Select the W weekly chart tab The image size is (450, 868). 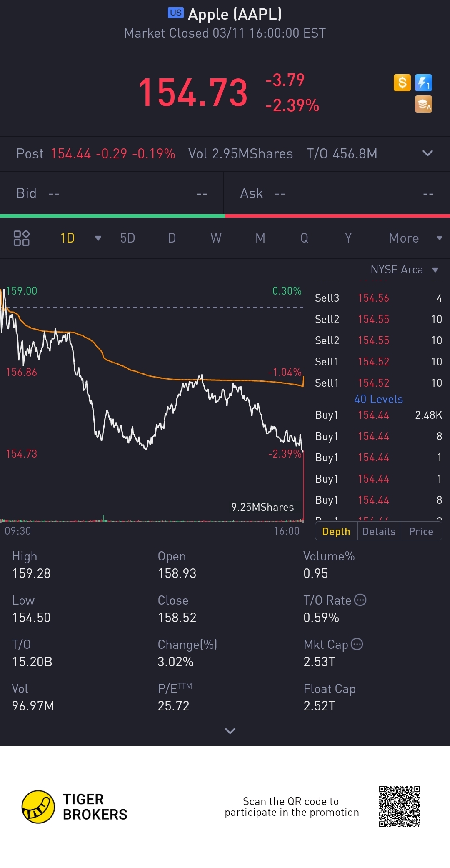point(216,238)
